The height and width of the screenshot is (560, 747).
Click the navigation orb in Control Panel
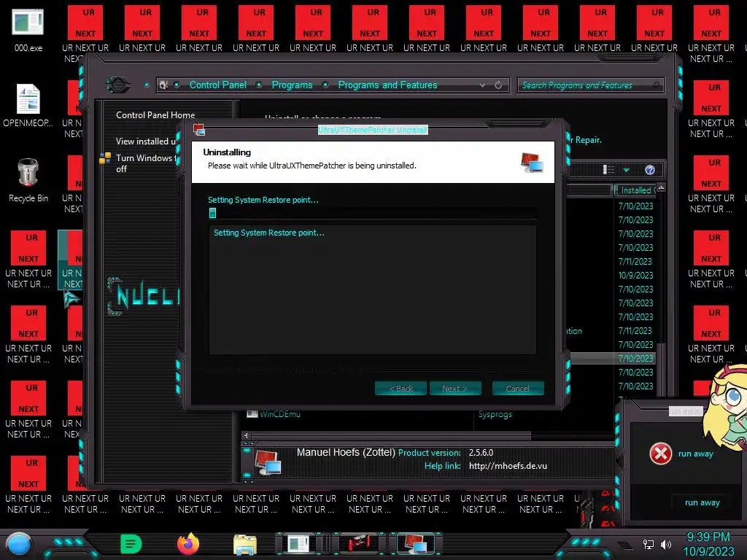point(117,85)
